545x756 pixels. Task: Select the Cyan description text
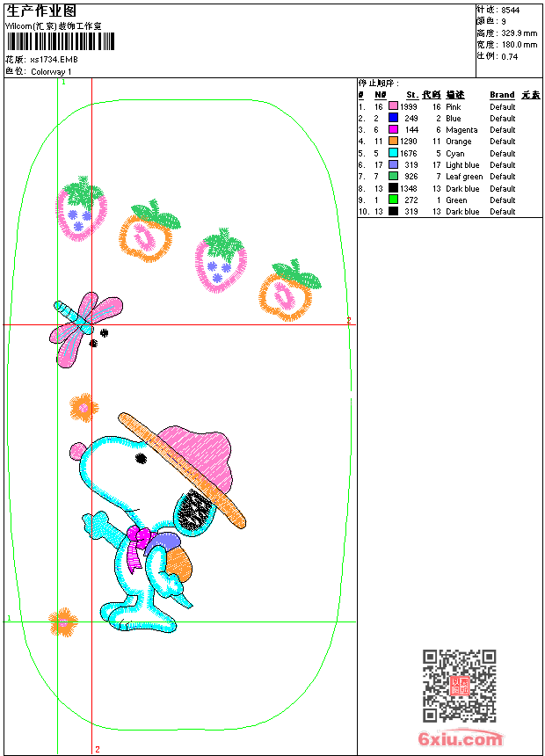click(x=455, y=154)
